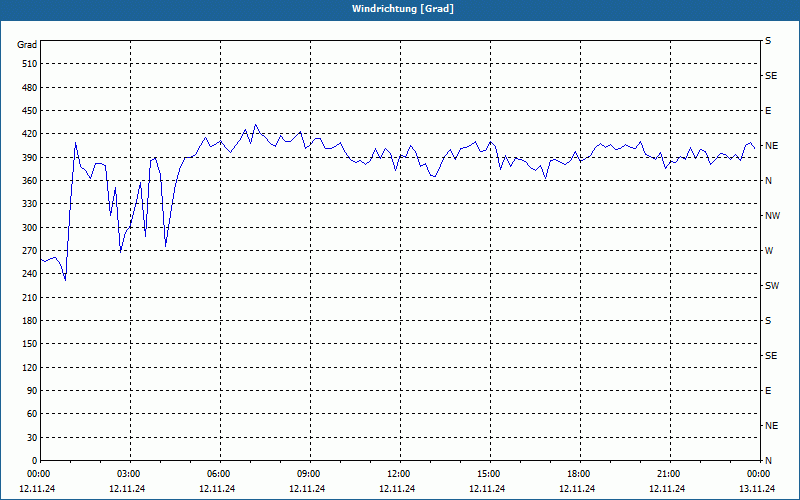Viewport: 800px width, 500px height.
Task: Select the 21:00 time axis label
Action: [670, 474]
